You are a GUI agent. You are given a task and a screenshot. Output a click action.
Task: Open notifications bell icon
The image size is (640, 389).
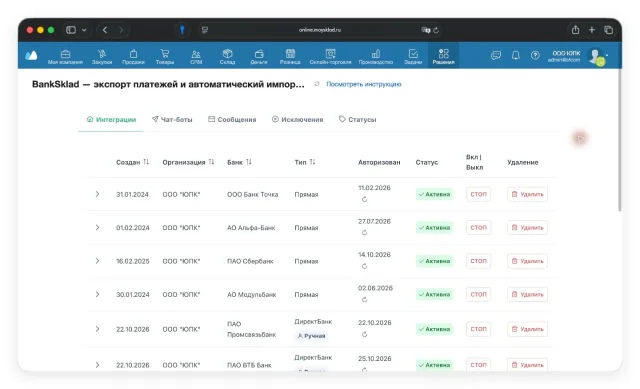tap(516, 55)
